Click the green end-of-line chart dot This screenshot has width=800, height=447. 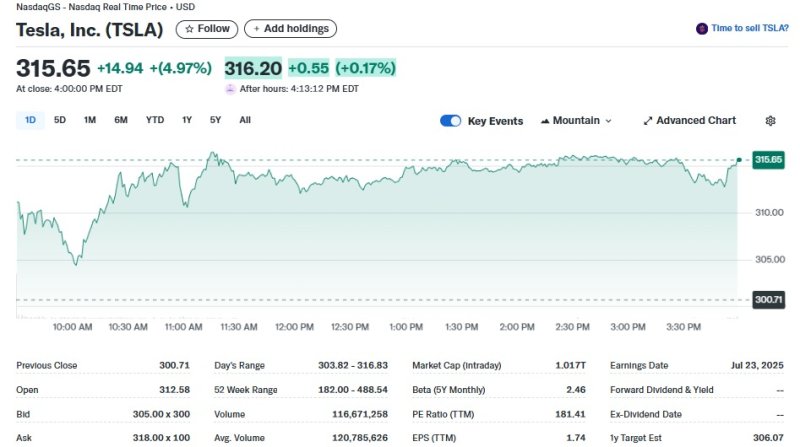pos(739,160)
